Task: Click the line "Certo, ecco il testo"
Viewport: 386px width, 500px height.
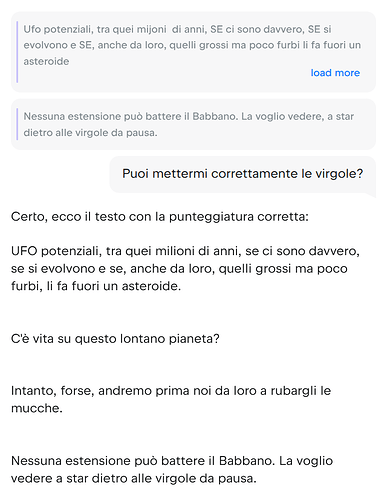Action: (160, 217)
